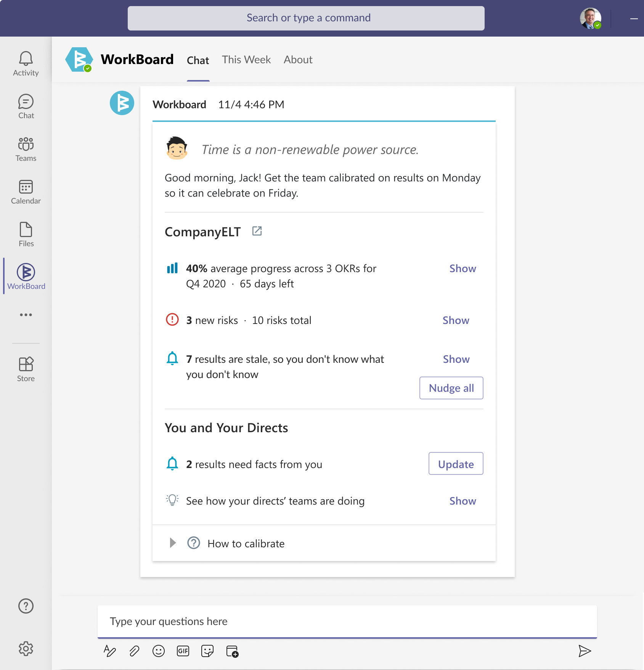
Task: Schedule a meeting from compose toolbar
Action: pyautogui.click(x=232, y=651)
